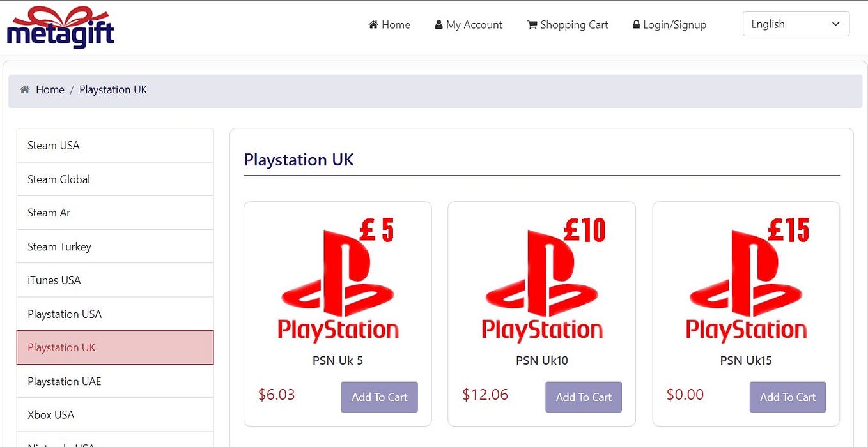Viewport: 868px width, 447px height.
Task: Add PSN Uk15 to cart
Action: click(787, 397)
